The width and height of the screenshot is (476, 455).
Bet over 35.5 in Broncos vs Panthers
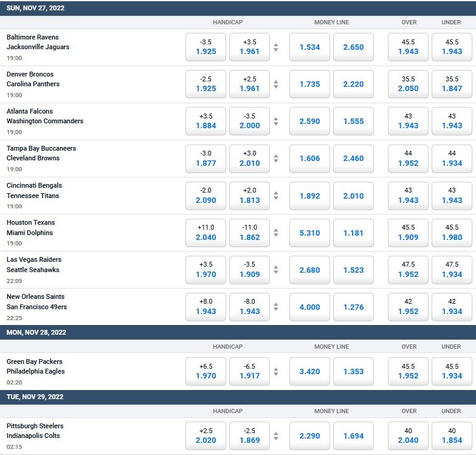(x=408, y=84)
